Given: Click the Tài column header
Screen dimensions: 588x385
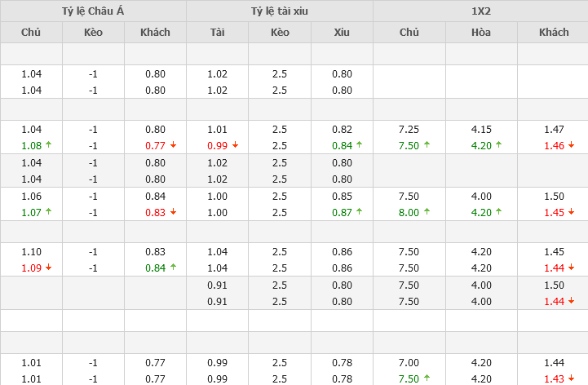Looking at the screenshot, I should tap(217, 33).
